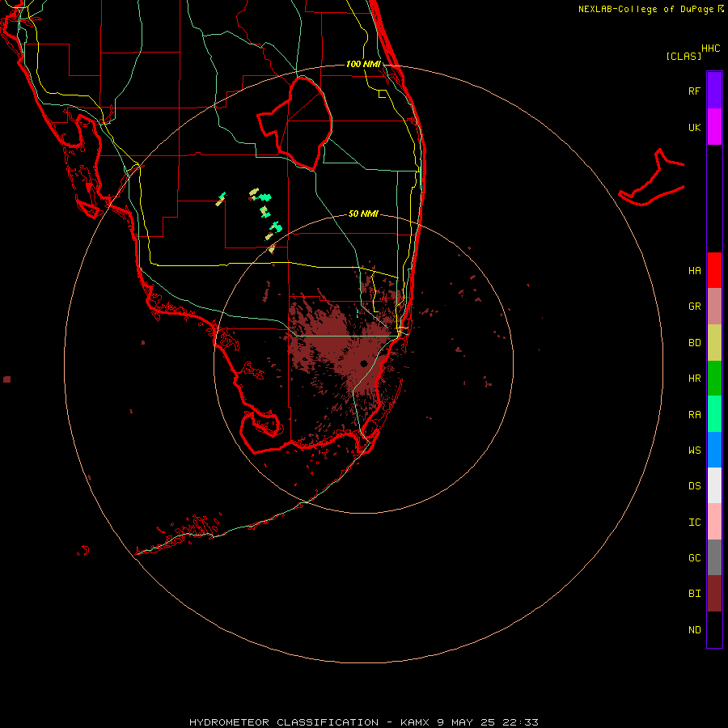The width and height of the screenshot is (728, 728).
Task: Click the ND black legend swatch
Action: coord(714,629)
